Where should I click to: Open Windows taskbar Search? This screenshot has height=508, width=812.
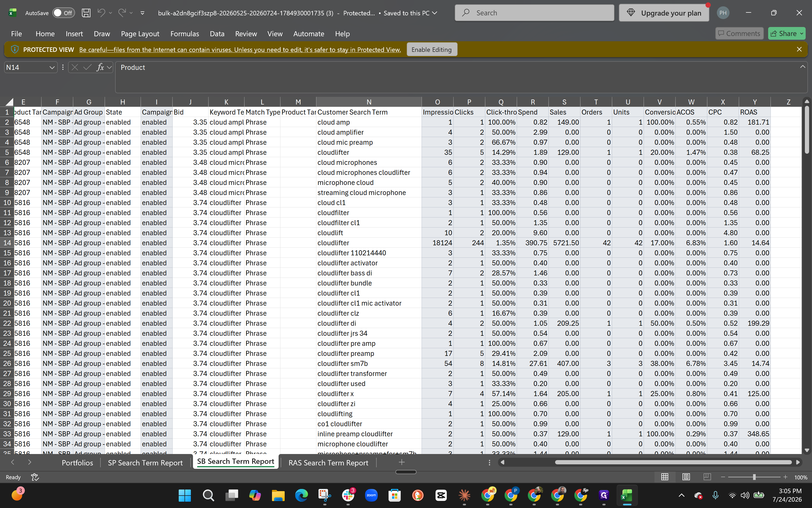click(208, 495)
